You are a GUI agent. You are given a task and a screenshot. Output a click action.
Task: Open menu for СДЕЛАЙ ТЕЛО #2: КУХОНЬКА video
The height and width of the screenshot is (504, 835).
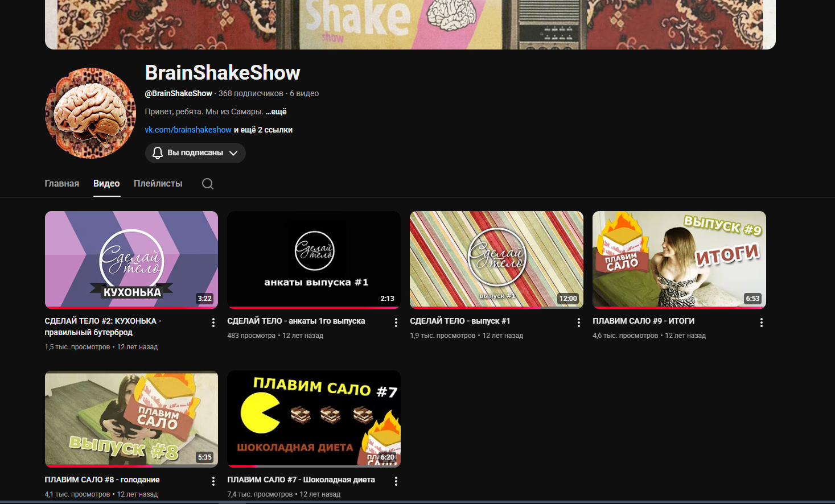click(x=213, y=323)
